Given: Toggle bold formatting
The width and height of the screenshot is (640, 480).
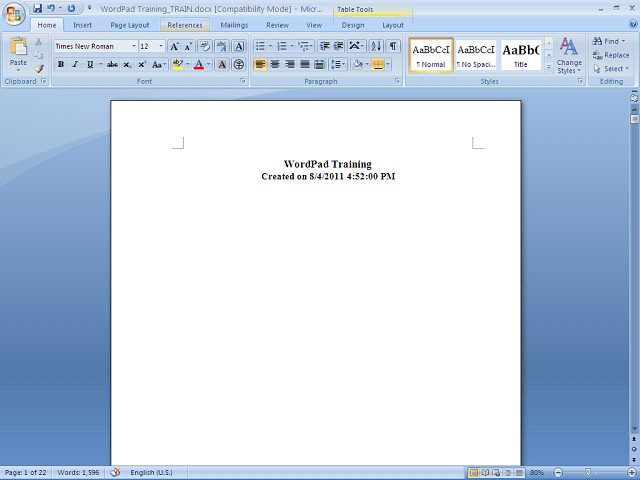Looking at the screenshot, I should [61, 64].
